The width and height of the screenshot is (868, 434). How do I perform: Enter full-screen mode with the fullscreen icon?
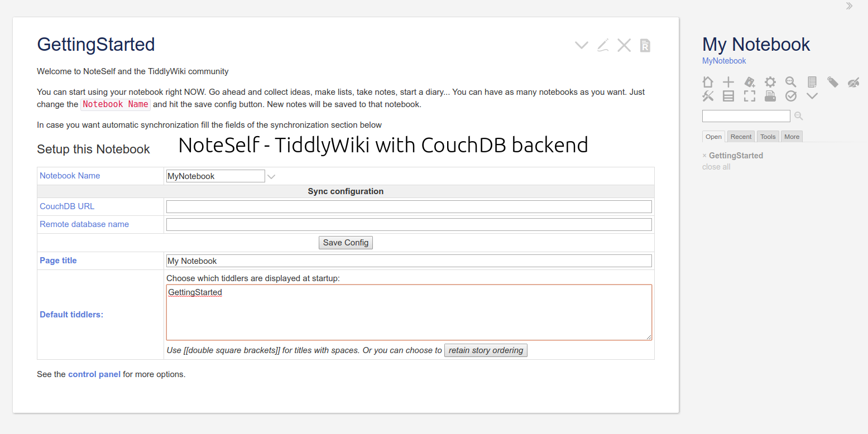click(749, 95)
